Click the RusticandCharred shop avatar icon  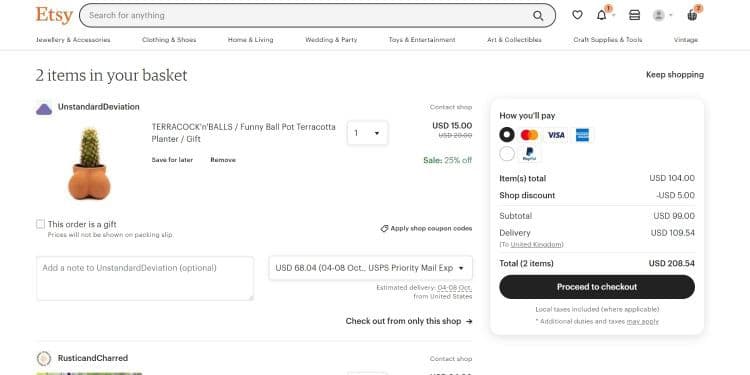click(44, 358)
